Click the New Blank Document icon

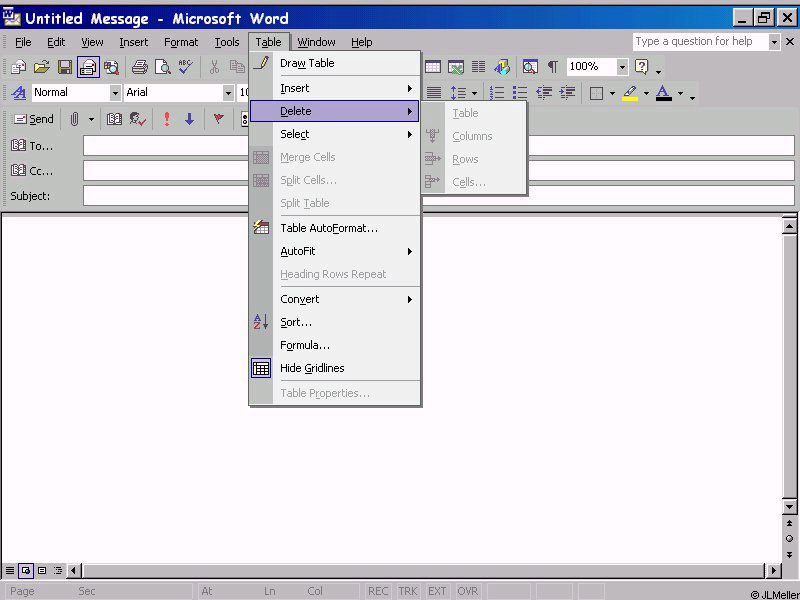[x=19, y=67]
